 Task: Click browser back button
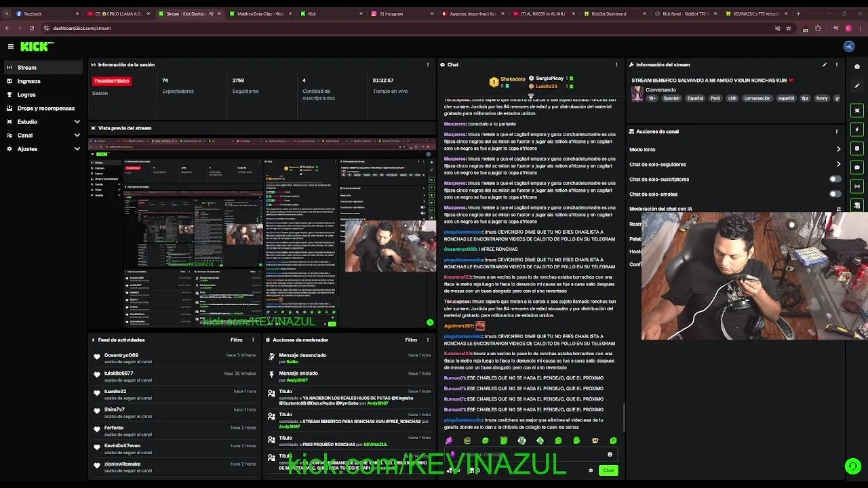7,28
